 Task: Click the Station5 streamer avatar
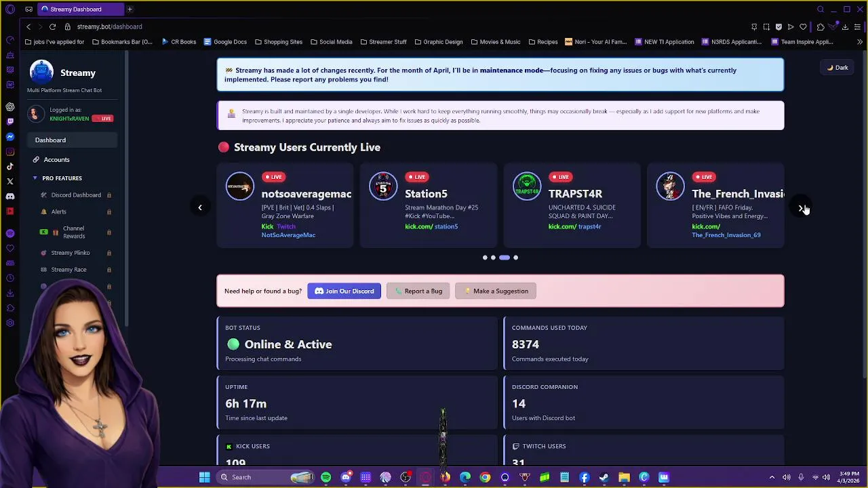click(x=383, y=186)
